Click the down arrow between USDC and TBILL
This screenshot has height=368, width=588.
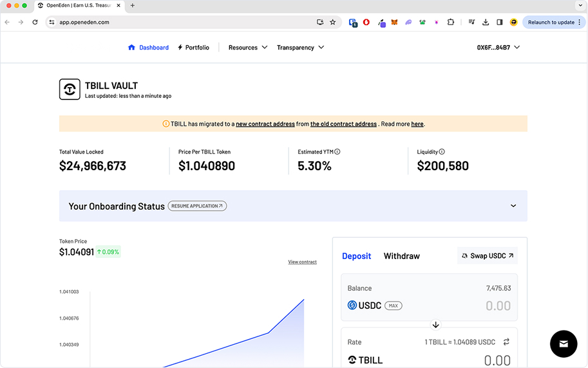pyautogui.click(x=435, y=325)
